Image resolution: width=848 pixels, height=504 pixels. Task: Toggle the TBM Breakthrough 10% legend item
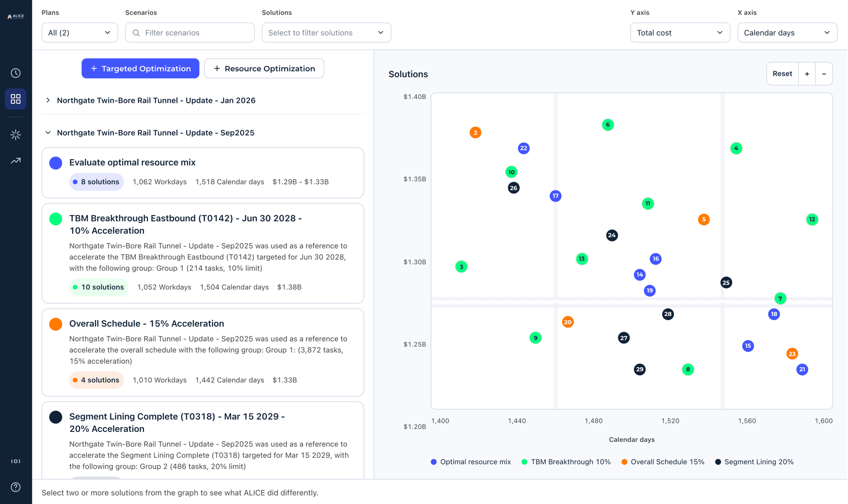[566, 462]
